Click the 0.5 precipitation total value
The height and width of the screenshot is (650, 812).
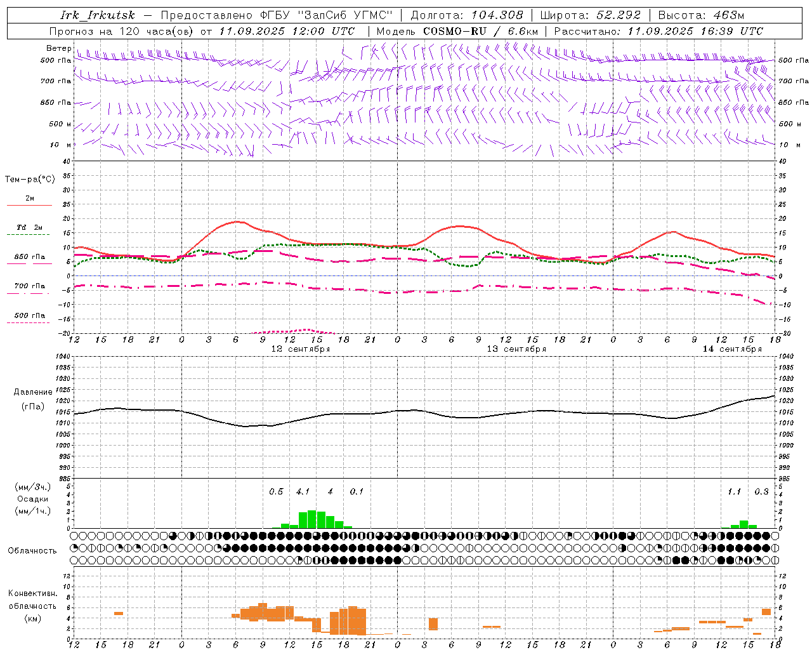point(276,492)
